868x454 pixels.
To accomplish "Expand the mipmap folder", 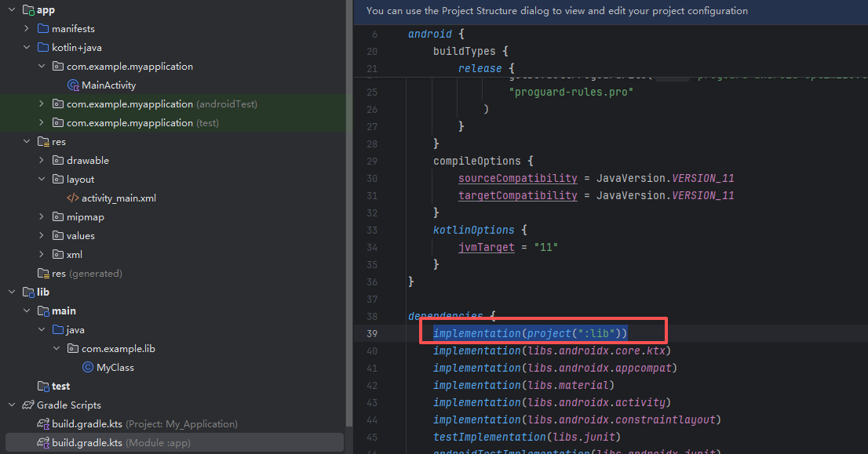I will click(42, 216).
